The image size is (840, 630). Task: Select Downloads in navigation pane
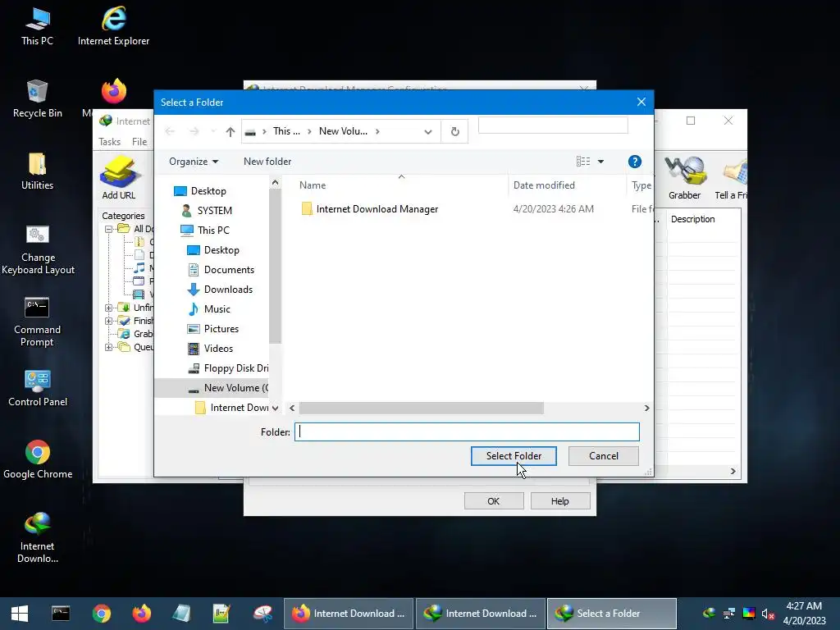coord(220,290)
